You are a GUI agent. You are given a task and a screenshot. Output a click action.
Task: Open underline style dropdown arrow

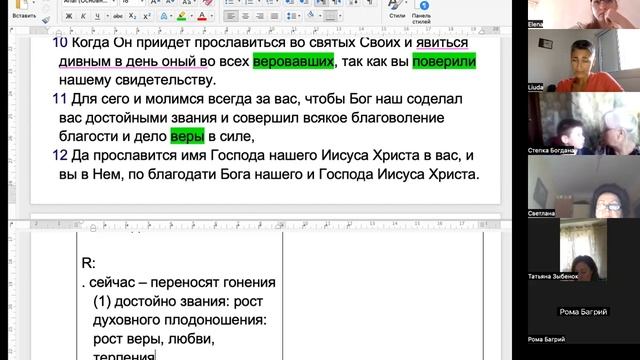pos(107,16)
